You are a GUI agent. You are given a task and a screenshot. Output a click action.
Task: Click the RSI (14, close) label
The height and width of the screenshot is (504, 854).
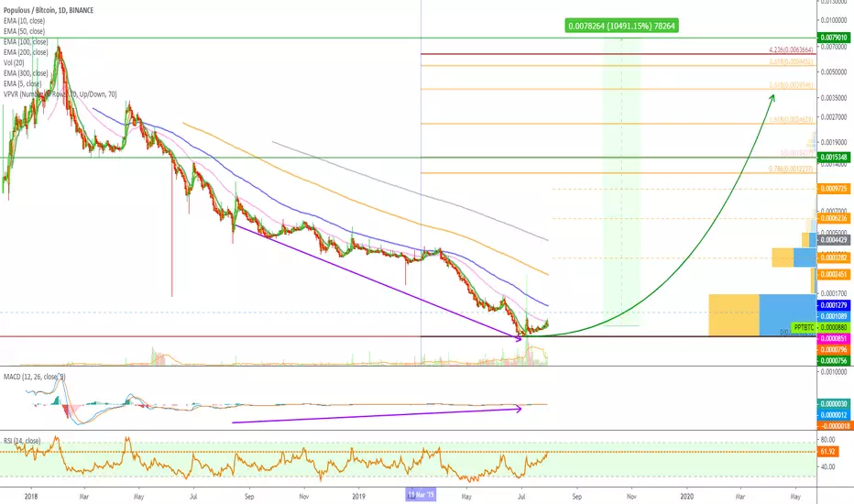click(22, 440)
